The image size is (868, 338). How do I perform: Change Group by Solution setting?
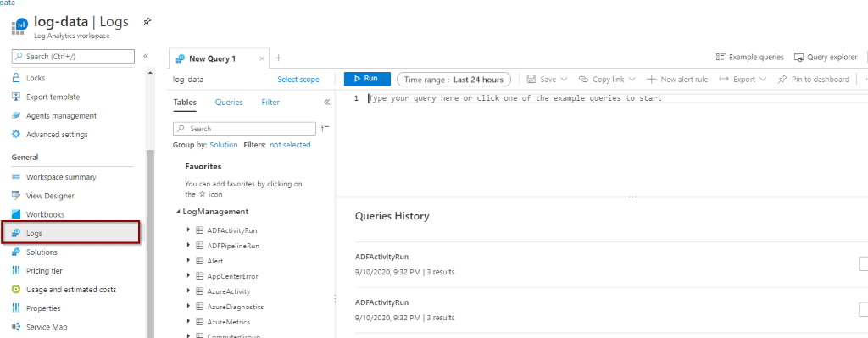coord(223,145)
